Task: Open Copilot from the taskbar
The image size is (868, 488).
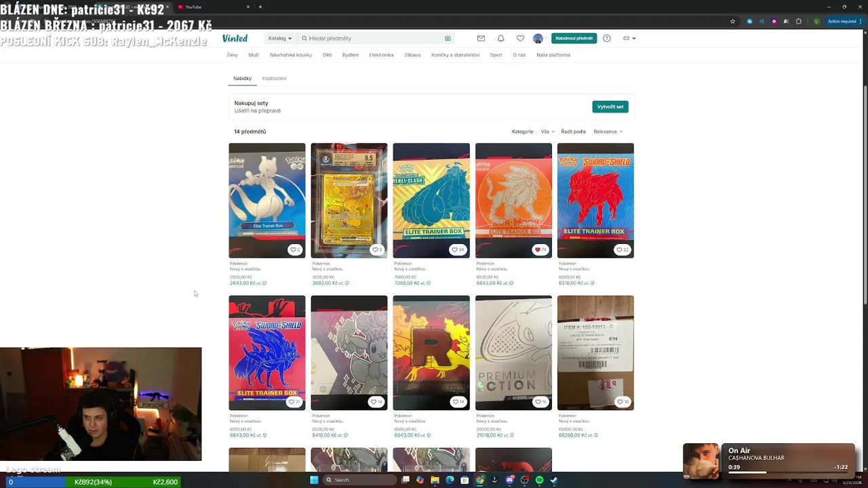Action: coord(420,480)
